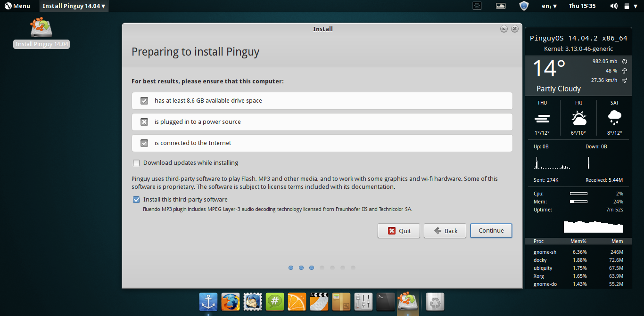Click the docky process row
The height and width of the screenshot is (316, 644).
click(578, 260)
